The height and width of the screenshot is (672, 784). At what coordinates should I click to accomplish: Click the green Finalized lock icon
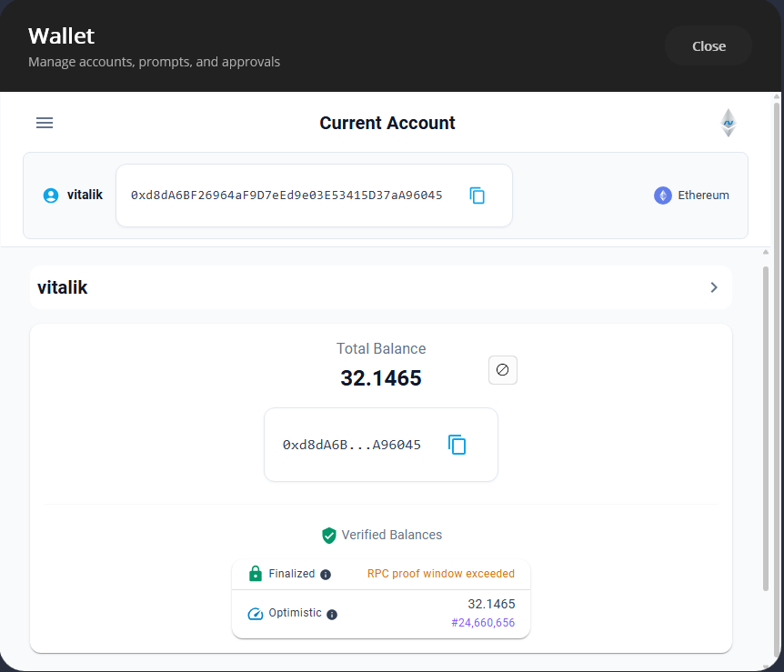(255, 574)
